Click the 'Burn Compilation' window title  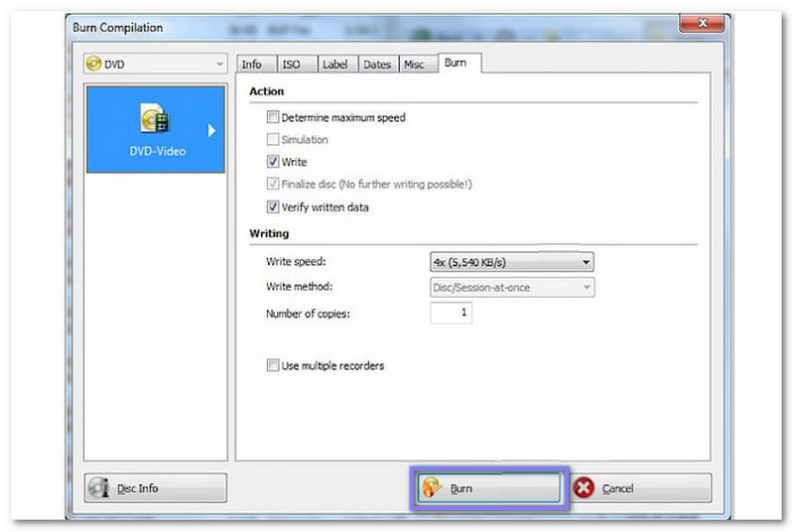pyautogui.click(x=118, y=28)
